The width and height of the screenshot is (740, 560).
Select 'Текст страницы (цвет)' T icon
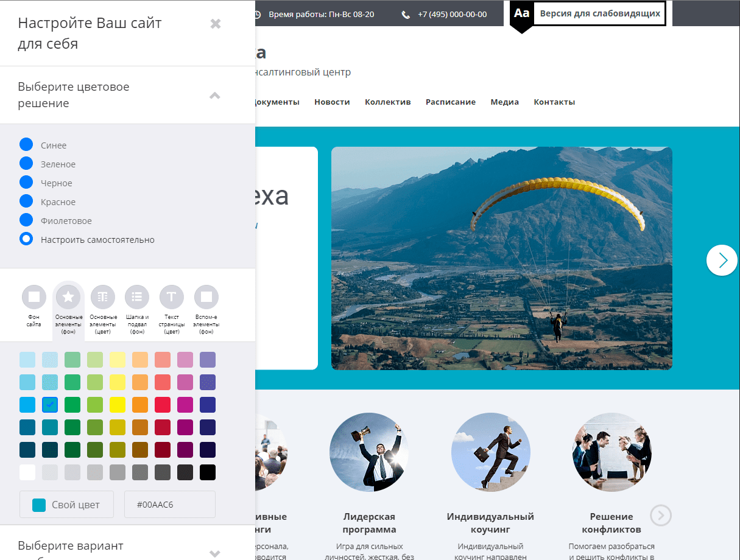pyautogui.click(x=172, y=297)
